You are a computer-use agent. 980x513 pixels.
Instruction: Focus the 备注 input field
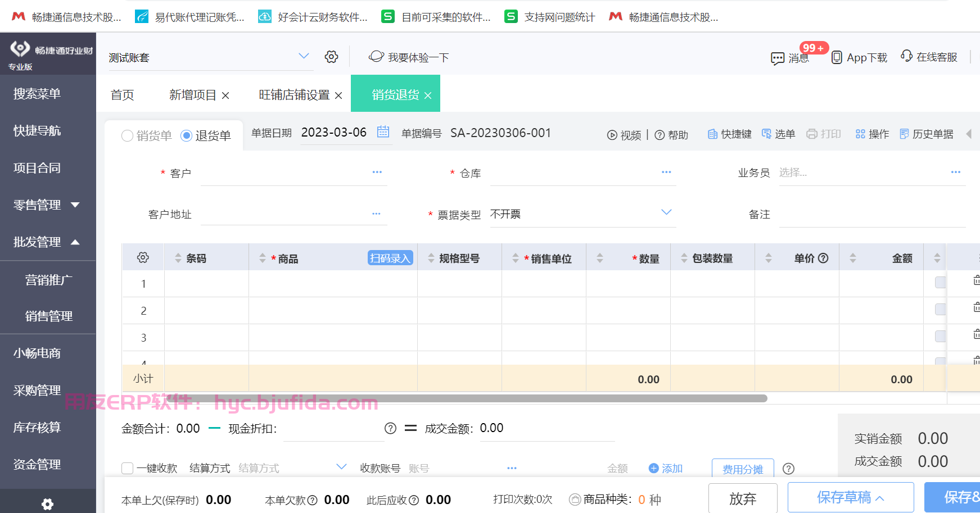pyautogui.click(x=872, y=215)
